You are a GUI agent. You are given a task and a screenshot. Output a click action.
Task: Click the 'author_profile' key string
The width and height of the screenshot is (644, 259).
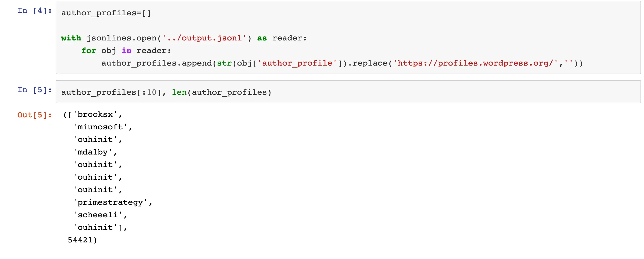pos(297,63)
